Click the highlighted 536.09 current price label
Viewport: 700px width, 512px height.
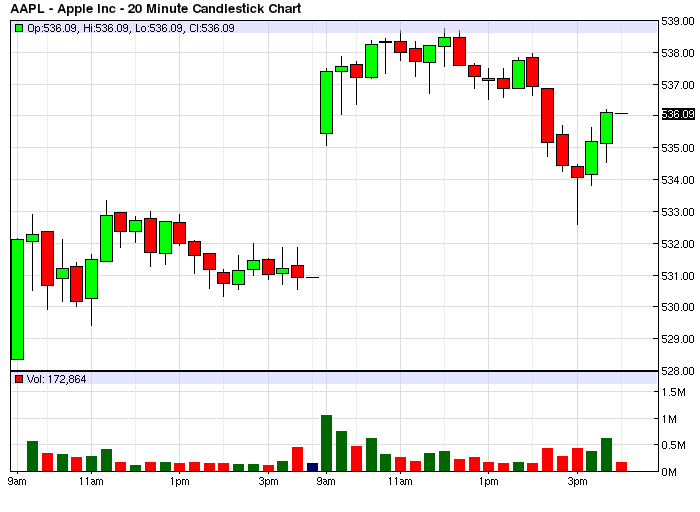[x=678, y=114]
